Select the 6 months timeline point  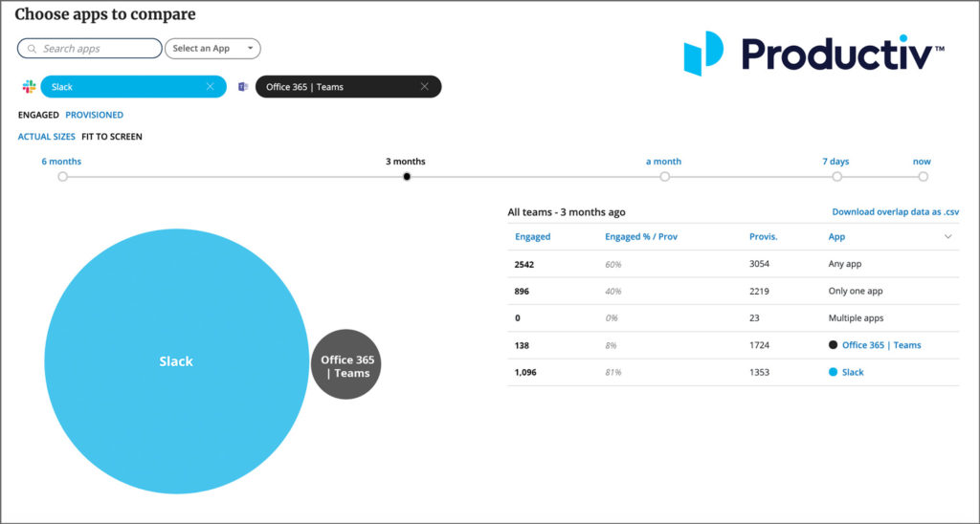pos(62,177)
